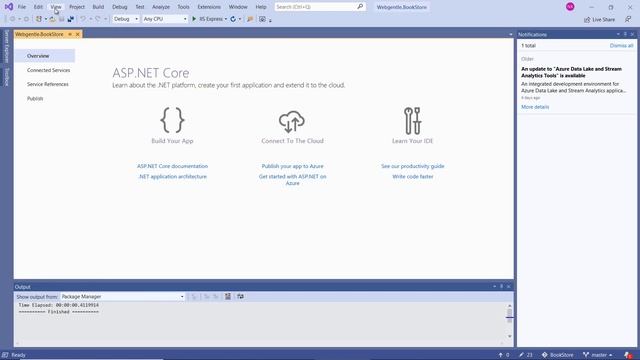Click pending changes pencil in status bar
Image resolution: width=640 pixels, height=360 pixels.
pyautogui.click(x=526, y=355)
